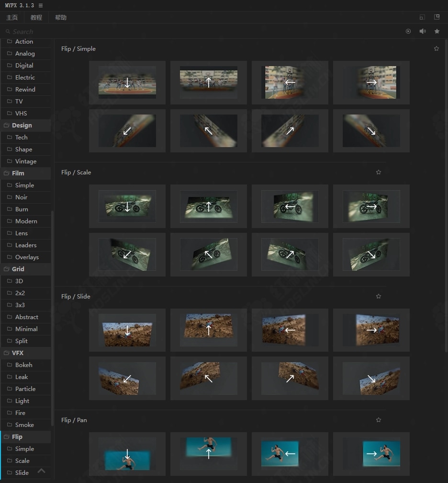448x483 pixels.
Task: Toggle the autoplay preview icon
Action: pyautogui.click(x=408, y=31)
